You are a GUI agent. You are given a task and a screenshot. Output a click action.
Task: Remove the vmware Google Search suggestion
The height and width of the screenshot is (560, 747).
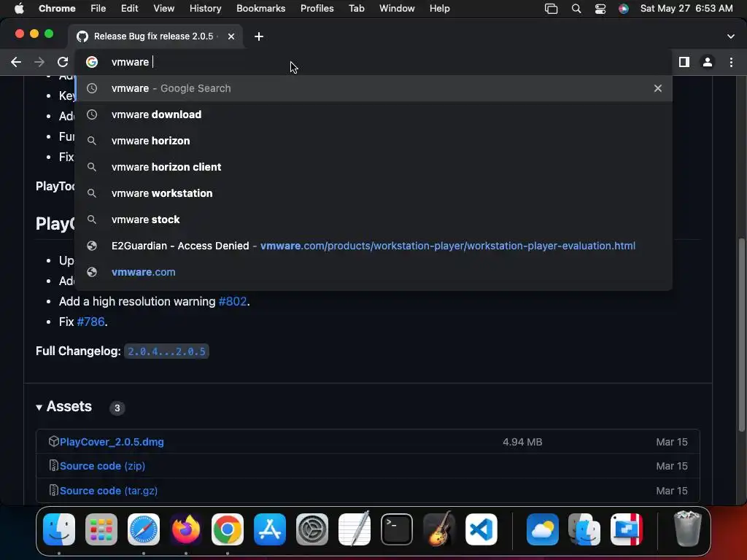(x=657, y=88)
